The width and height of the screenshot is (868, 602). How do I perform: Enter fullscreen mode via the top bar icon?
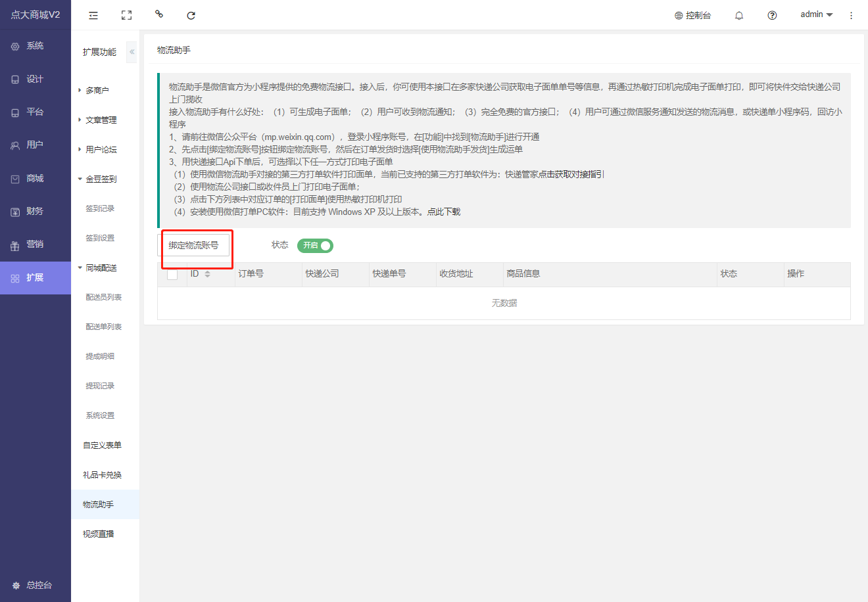pyautogui.click(x=127, y=15)
